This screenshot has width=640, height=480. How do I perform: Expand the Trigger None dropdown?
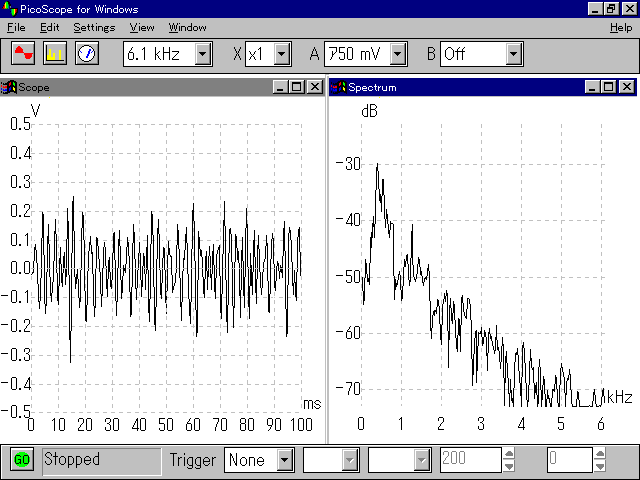285,460
